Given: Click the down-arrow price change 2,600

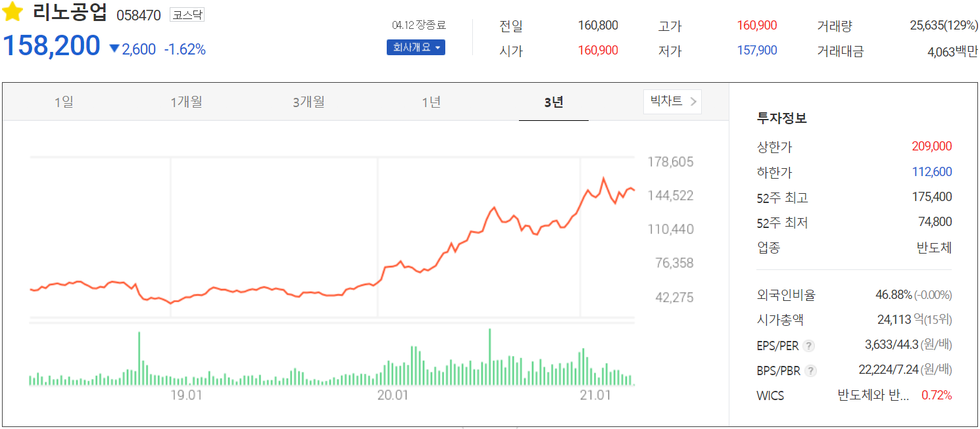Looking at the screenshot, I should (132, 49).
